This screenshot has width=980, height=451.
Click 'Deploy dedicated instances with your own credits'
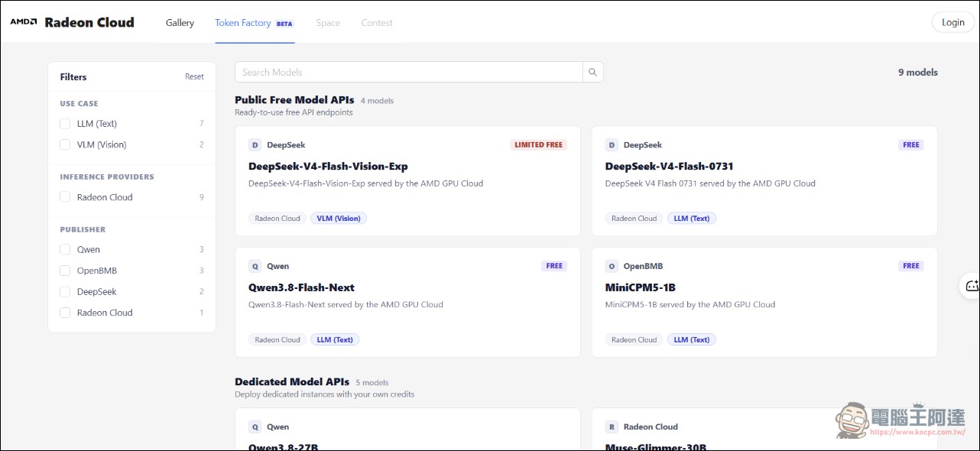324,394
